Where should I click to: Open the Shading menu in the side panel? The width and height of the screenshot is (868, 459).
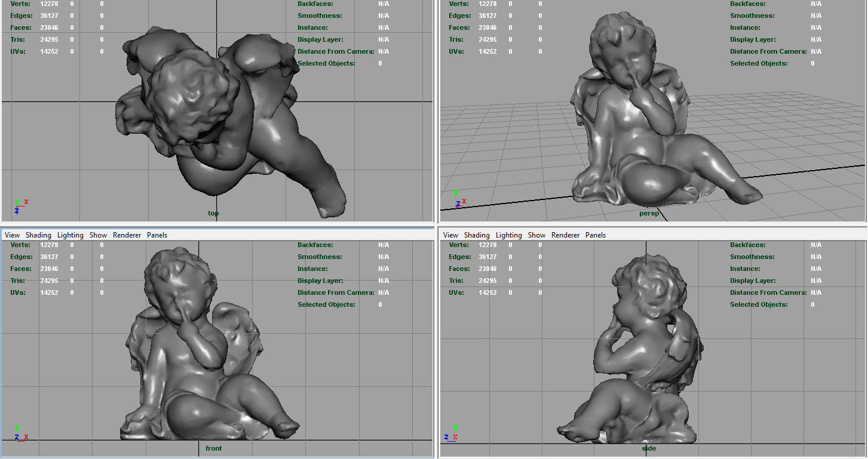point(477,235)
